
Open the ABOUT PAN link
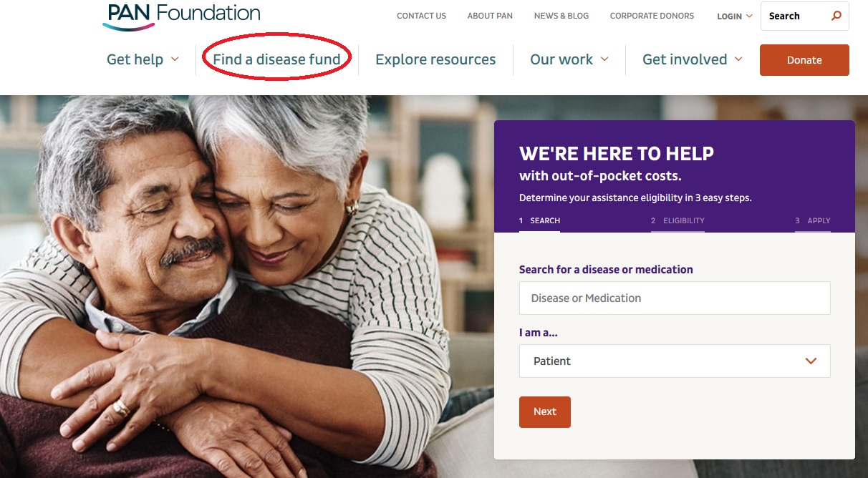pyautogui.click(x=490, y=16)
